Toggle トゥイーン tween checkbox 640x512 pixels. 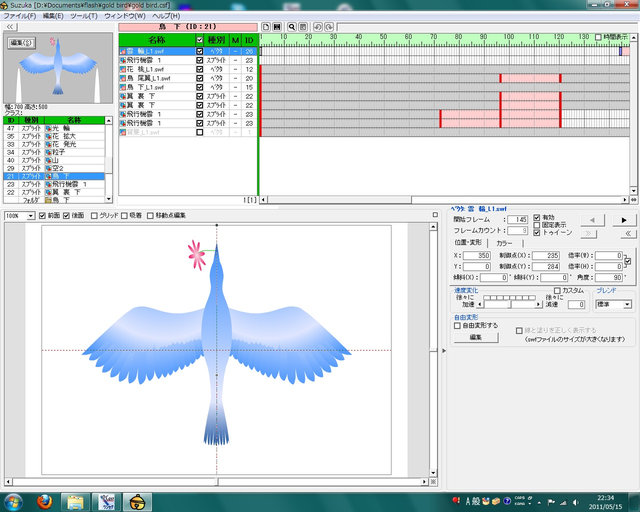pos(537,233)
